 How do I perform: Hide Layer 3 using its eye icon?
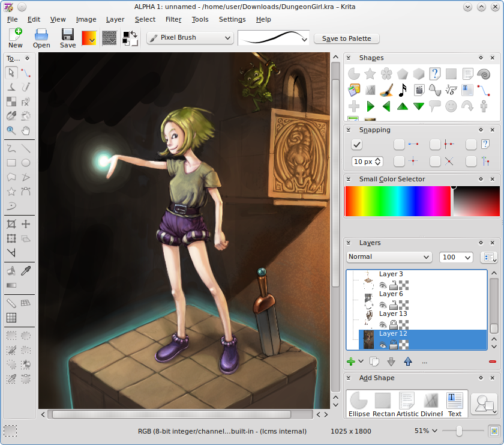[383, 286]
